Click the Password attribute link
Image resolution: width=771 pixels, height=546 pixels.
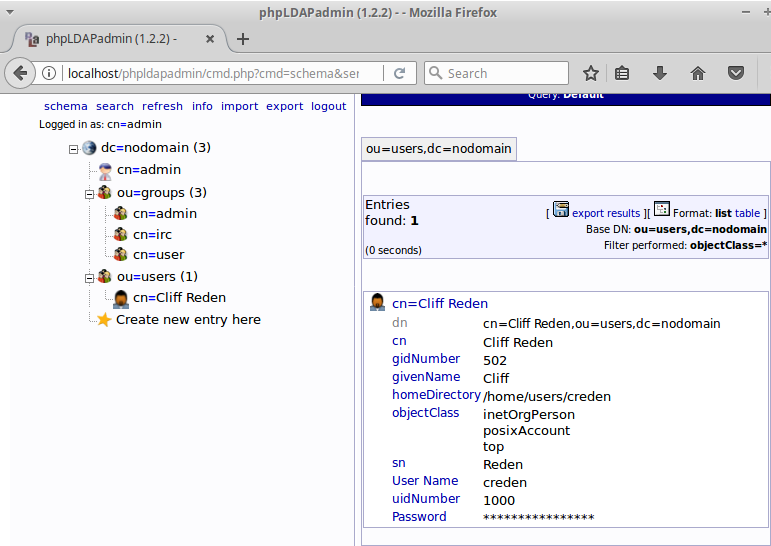419,516
